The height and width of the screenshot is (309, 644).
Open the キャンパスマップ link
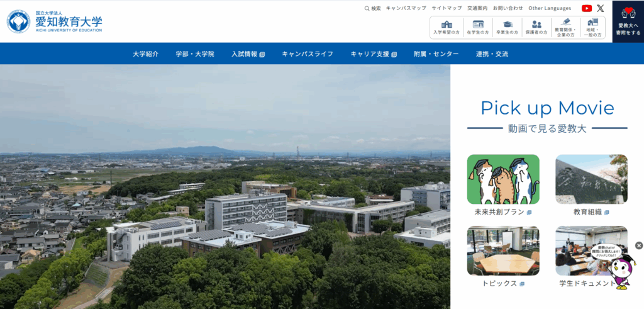click(x=406, y=8)
